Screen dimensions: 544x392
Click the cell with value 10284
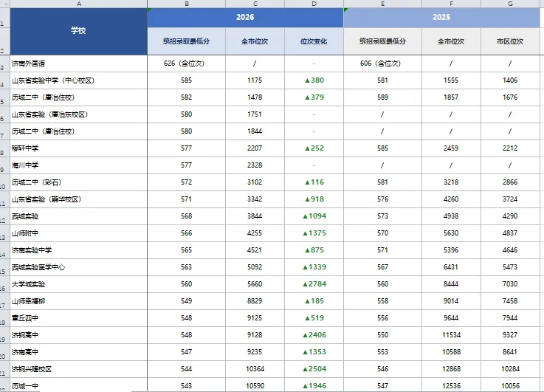510,369
